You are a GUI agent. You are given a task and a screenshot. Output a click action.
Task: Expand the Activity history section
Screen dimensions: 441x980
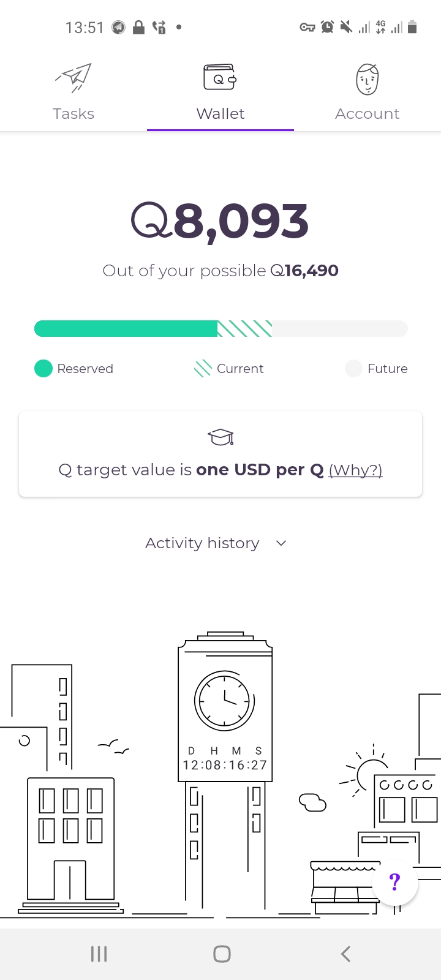[203, 543]
